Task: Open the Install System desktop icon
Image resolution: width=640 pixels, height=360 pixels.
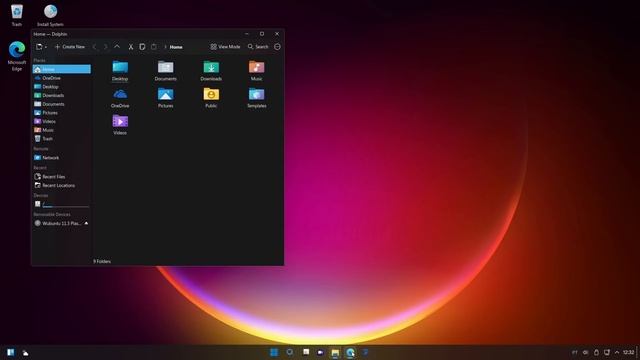Action: [x=50, y=15]
